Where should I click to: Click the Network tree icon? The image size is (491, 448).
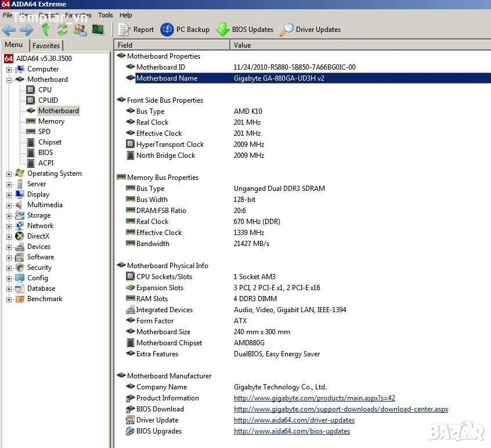pyautogui.click(x=20, y=226)
